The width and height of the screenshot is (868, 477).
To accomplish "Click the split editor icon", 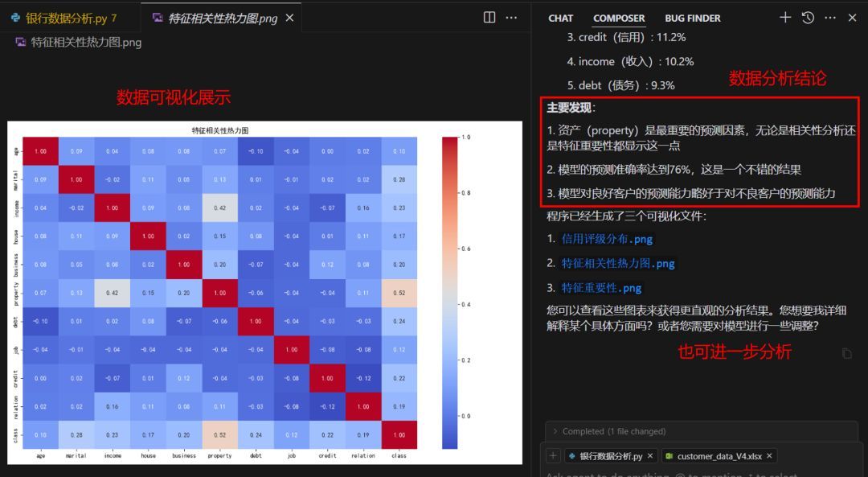I will 491,17.
